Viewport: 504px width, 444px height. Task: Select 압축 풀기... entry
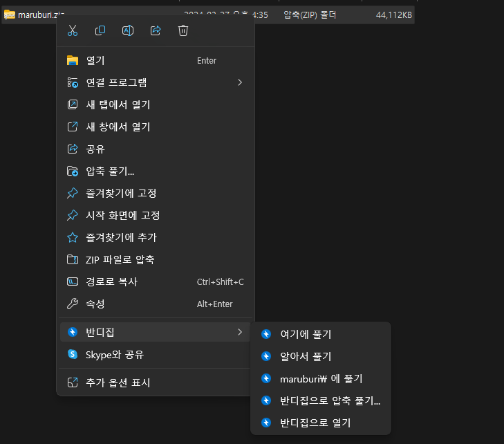156,171
